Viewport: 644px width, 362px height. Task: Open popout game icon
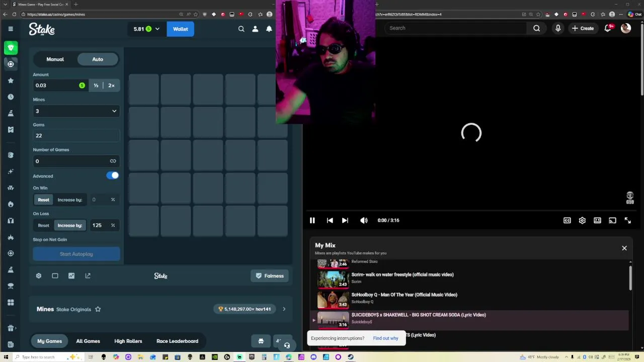[x=88, y=276]
